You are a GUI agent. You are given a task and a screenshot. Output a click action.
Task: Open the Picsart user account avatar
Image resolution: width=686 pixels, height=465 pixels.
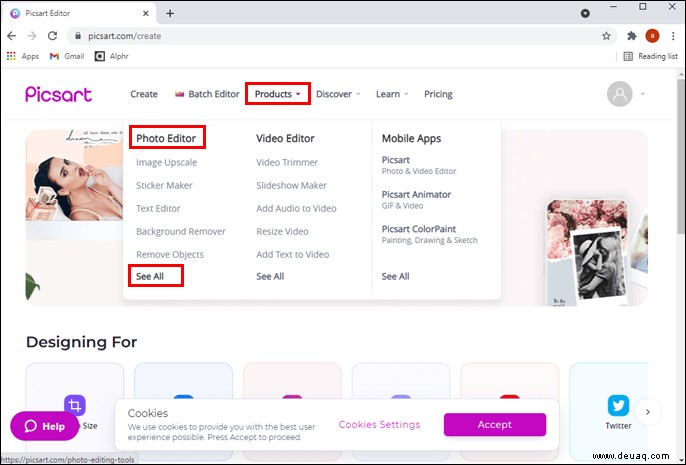(619, 94)
